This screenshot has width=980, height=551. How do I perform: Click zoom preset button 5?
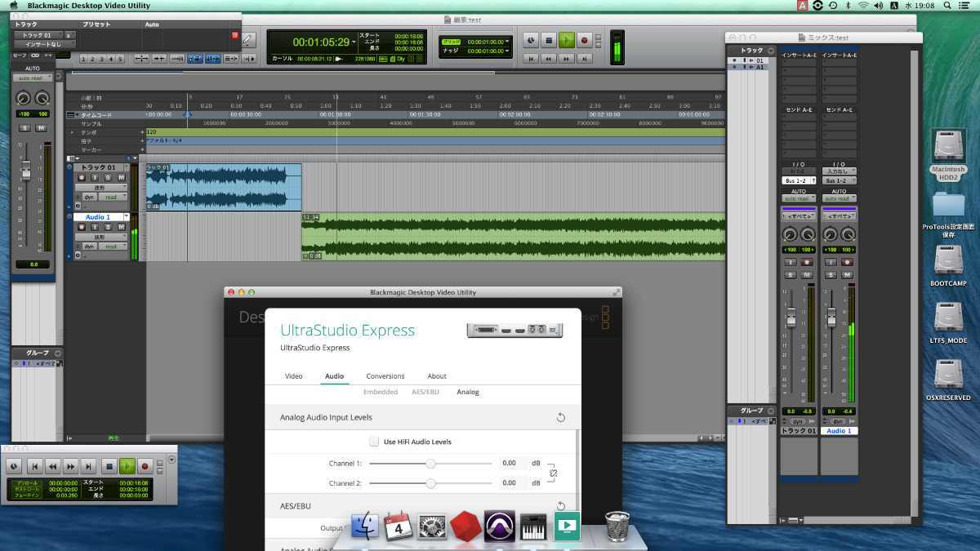(x=120, y=59)
